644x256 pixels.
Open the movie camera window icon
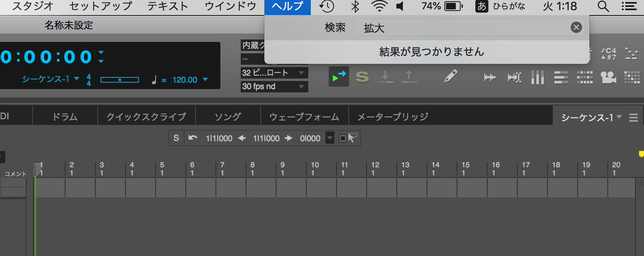pos(608,77)
